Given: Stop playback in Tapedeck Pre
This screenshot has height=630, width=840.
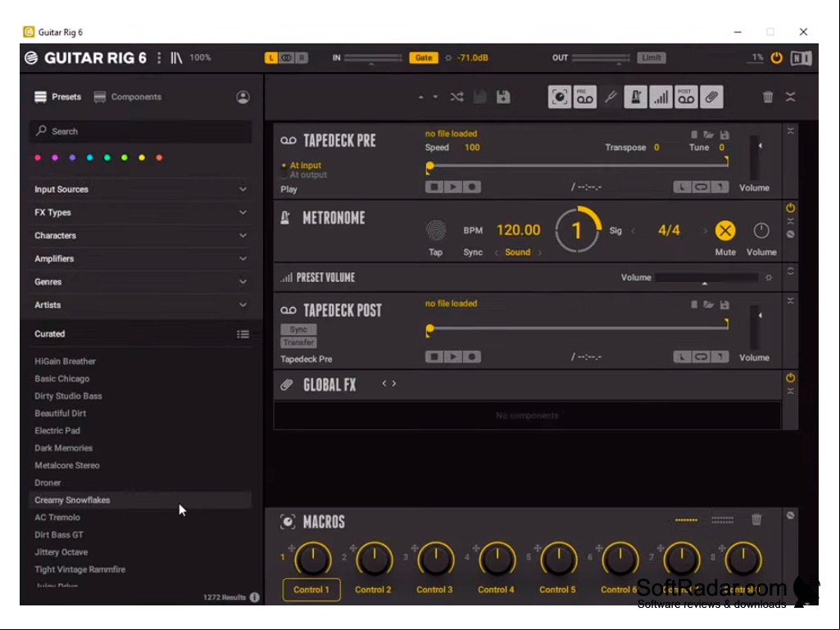Looking at the screenshot, I should click(x=434, y=187).
